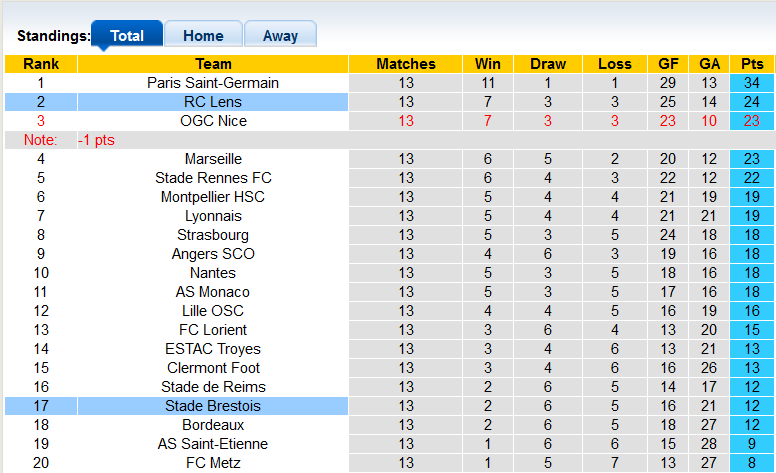Image resolution: width=776 pixels, height=473 pixels.
Task: Open Stade Rennes FC team link
Action: click(213, 178)
